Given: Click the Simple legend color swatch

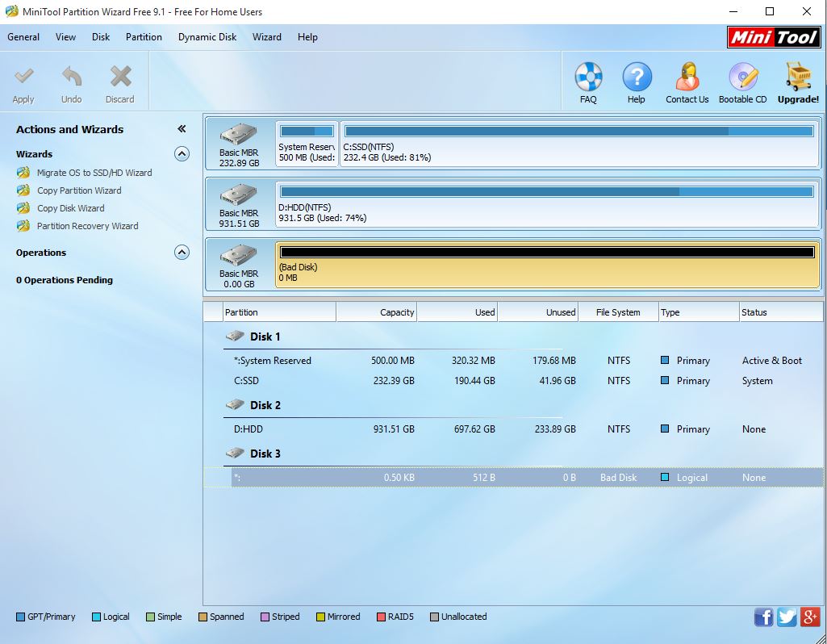Looking at the screenshot, I should pos(150,617).
